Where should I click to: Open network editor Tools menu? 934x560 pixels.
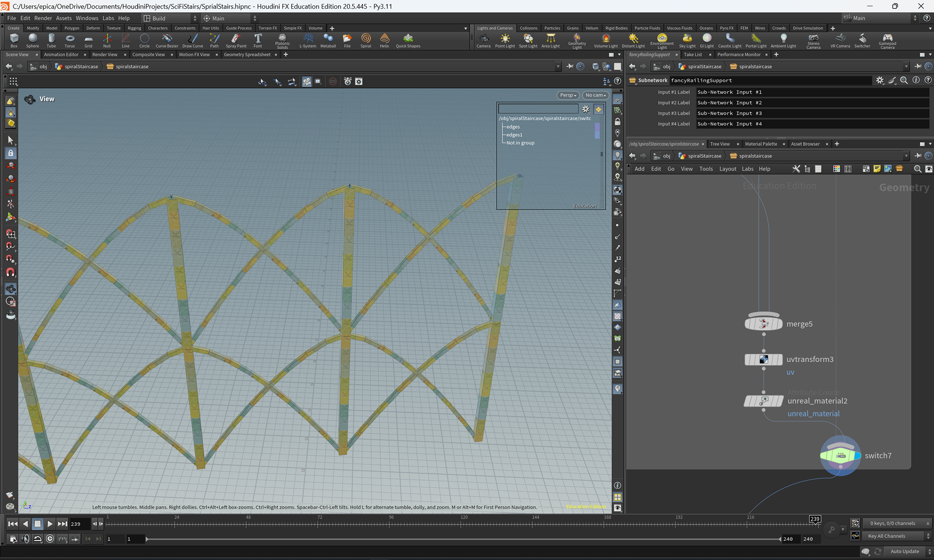(x=706, y=169)
